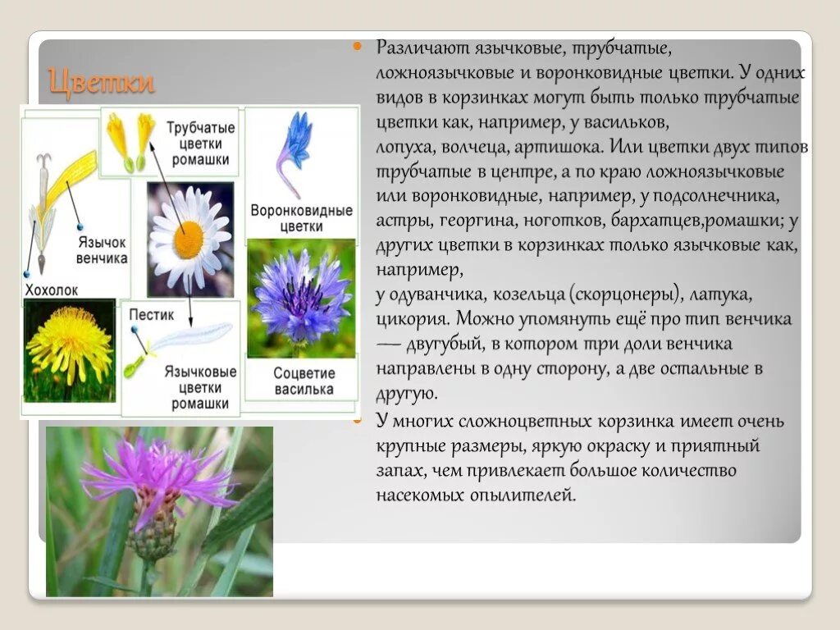Click the yellow tubular florets drawing
This screenshot has height=630, width=840.
coord(131,141)
